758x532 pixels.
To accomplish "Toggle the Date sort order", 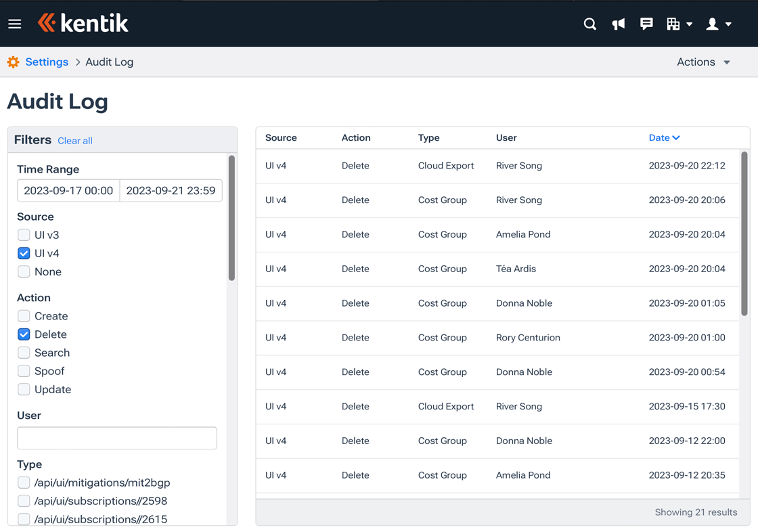I will click(x=664, y=137).
